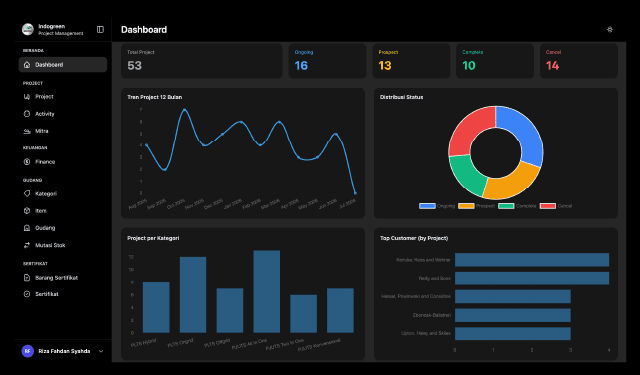
Task: Collapse the sidebar with the panel toggle icon
Action: [100, 29]
